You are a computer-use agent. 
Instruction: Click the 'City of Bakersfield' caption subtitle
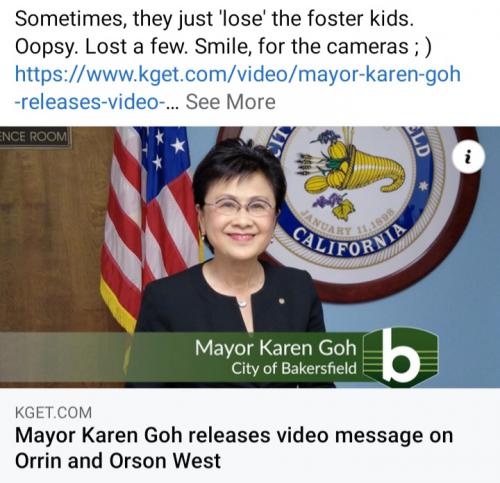(x=294, y=369)
